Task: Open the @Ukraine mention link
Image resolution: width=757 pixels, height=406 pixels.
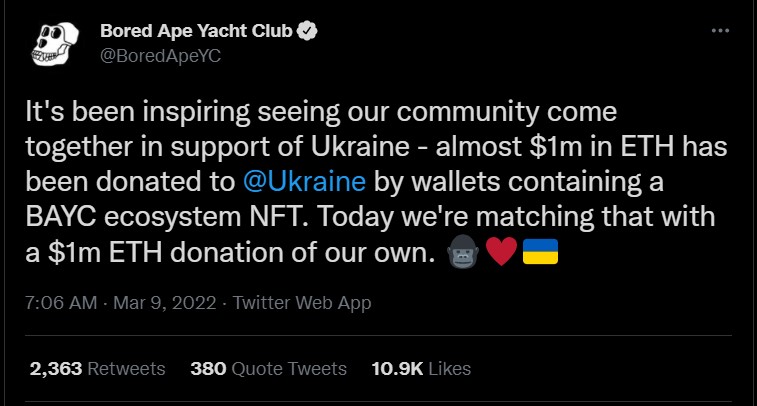Action: 304,182
